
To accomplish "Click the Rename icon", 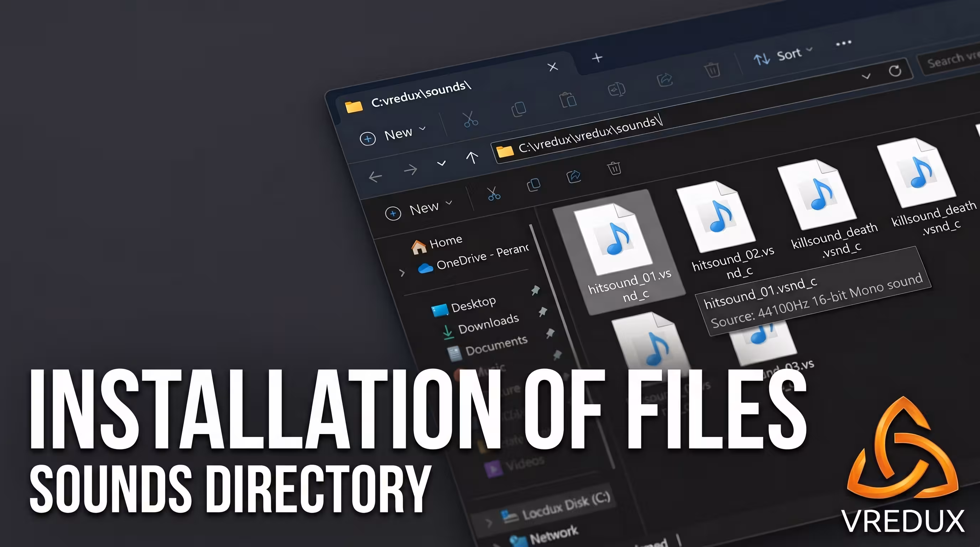I will (616, 90).
